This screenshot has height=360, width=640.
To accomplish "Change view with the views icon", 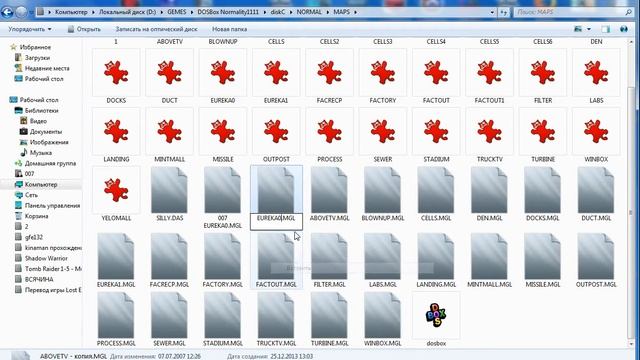I will click(578, 29).
